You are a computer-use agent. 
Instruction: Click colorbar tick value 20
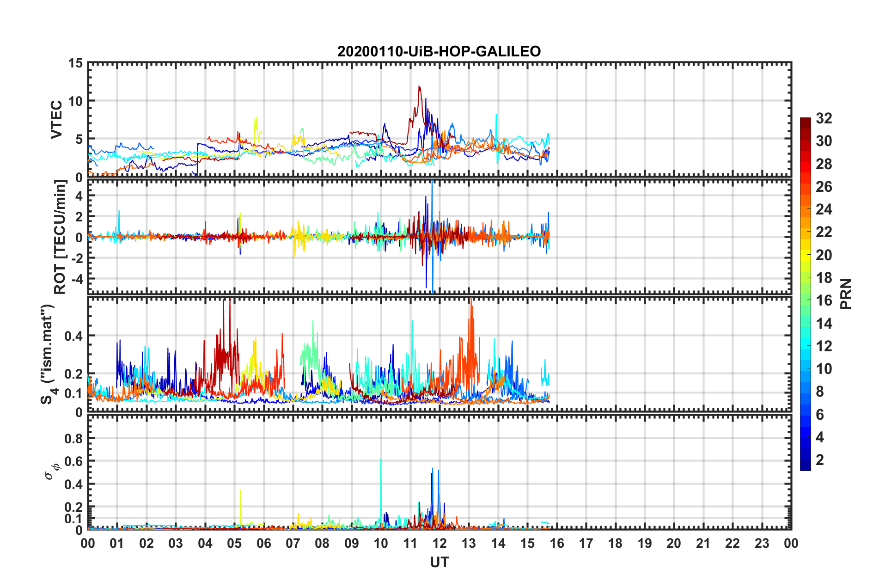824,255
